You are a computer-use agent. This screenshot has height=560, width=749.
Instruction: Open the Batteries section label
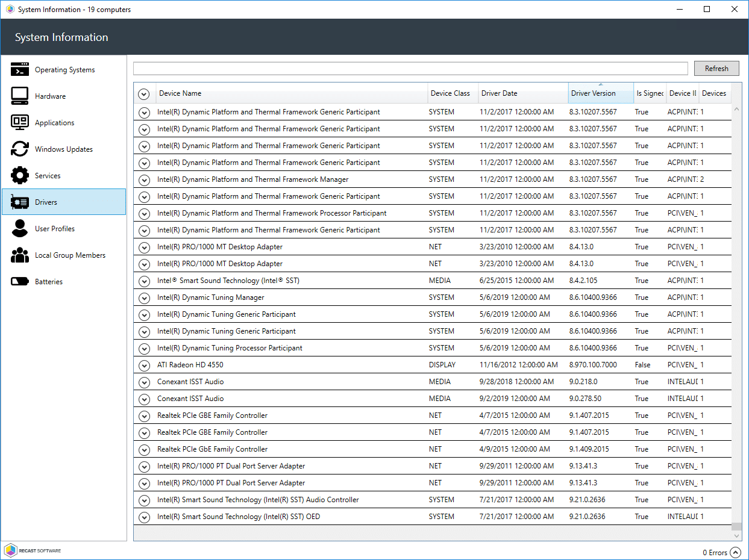click(x=49, y=282)
